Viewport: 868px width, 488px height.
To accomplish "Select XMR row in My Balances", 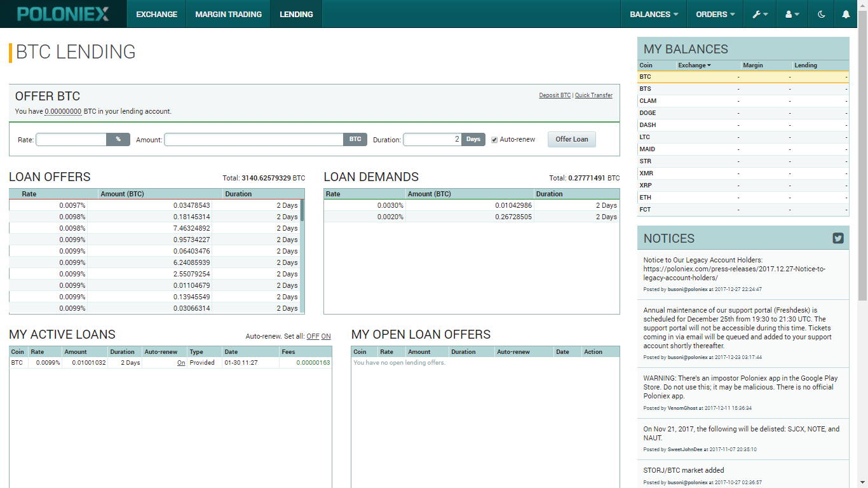I will pyautogui.click(x=743, y=173).
